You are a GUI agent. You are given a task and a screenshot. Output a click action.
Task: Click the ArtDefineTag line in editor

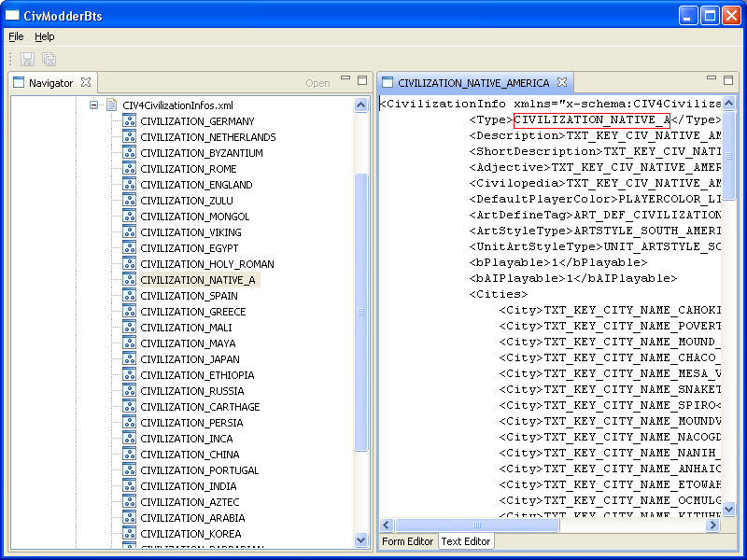click(595, 215)
